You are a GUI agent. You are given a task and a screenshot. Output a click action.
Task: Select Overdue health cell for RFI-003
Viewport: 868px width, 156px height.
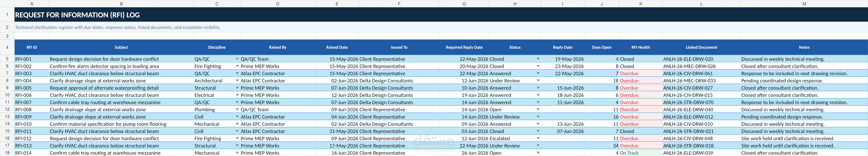(641, 74)
